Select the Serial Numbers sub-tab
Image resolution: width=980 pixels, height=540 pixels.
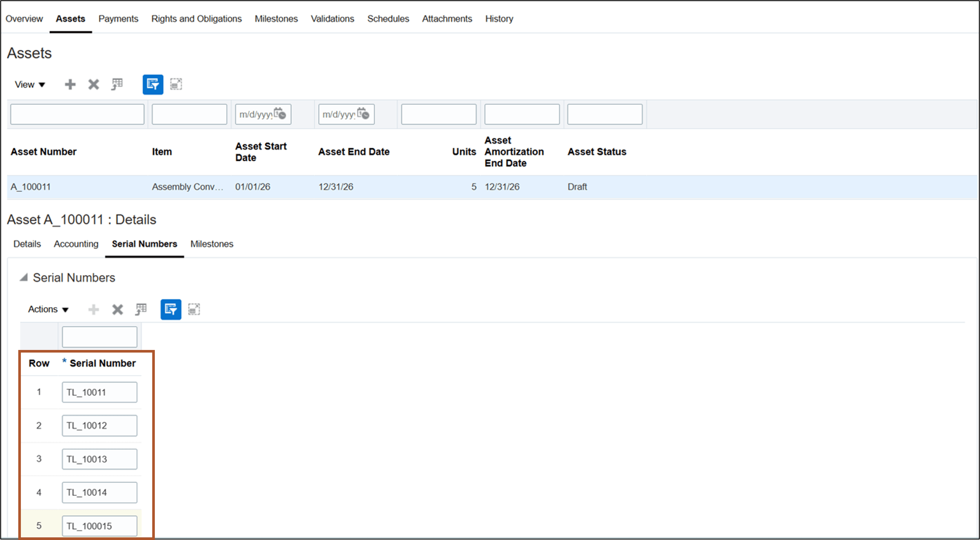pyautogui.click(x=145, y=244)
